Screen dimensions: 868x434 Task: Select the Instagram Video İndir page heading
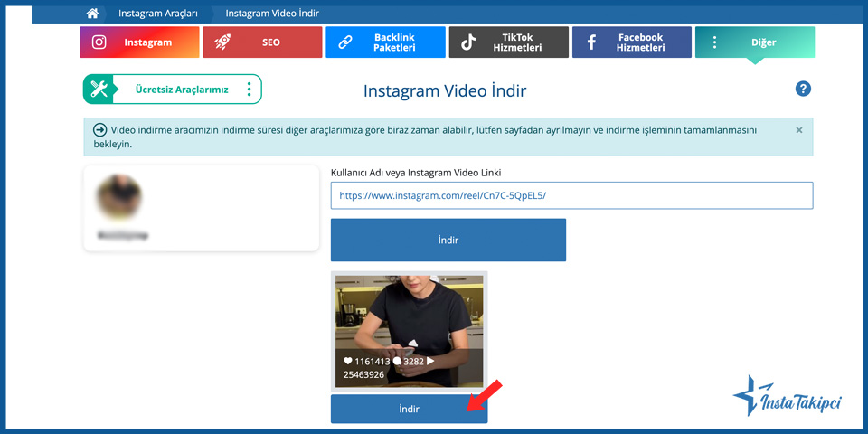coord(445,90)
